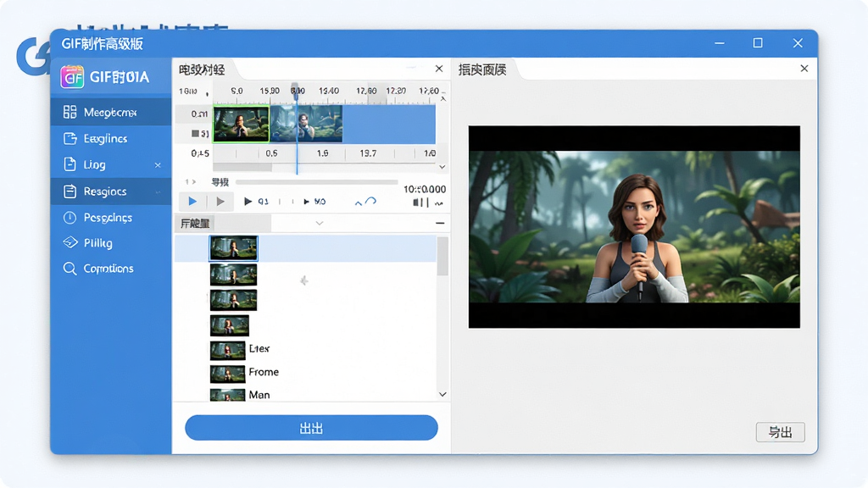Select the Frome frame thumbnail

point(227,374)
